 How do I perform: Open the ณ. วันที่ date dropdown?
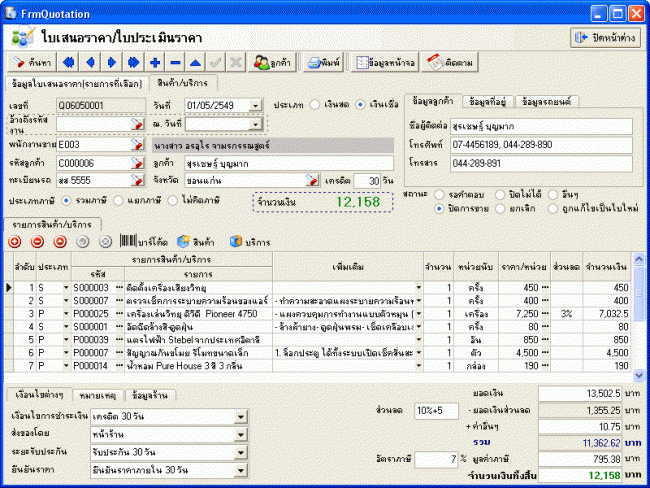point(256,124)
